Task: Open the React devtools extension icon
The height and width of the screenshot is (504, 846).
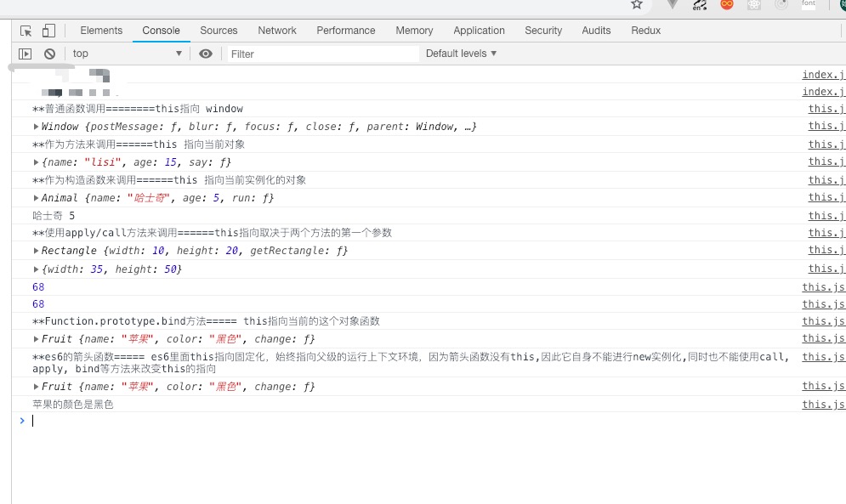Action: [x=753, y=4]
